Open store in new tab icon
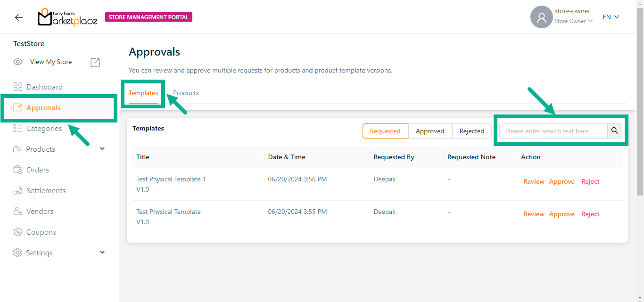 (95, 62)
